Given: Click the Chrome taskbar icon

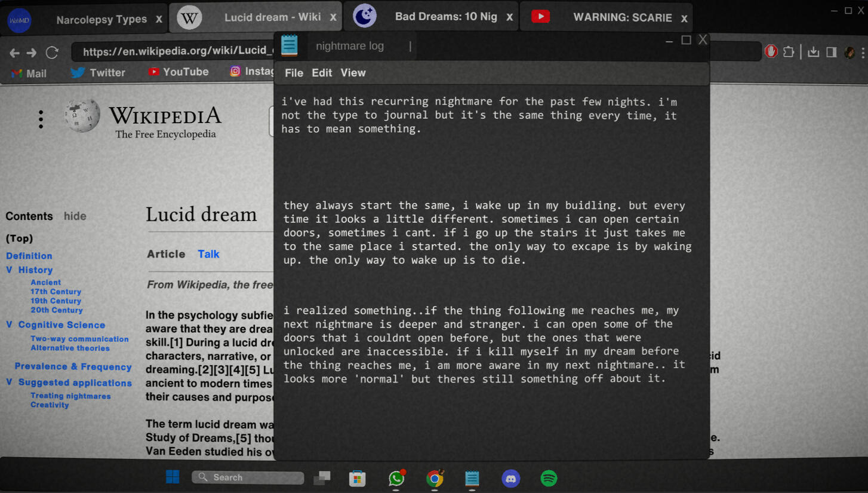Looking at the screenshot, I should (435, 478).
